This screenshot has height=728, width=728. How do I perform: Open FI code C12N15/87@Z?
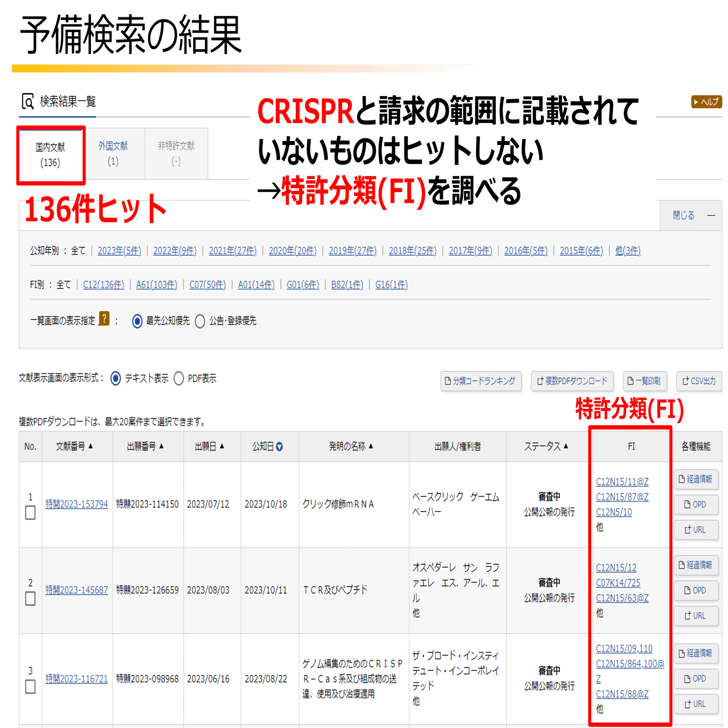pos(622,496)
